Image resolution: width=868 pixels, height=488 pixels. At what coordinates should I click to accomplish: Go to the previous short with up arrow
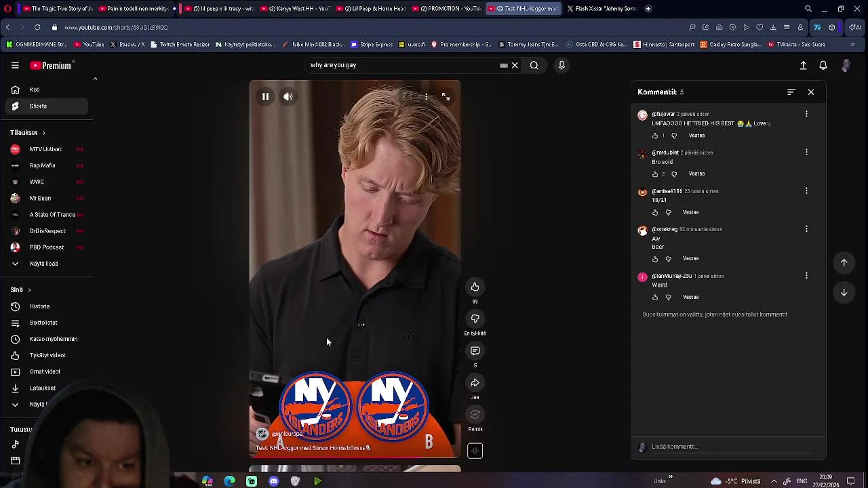(x=844, y=262)
